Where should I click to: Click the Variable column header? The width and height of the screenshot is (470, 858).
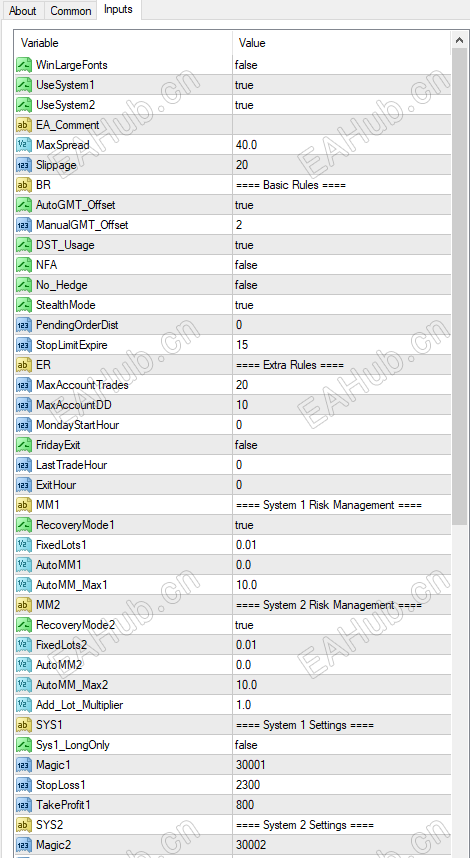(x=39, y=43)
